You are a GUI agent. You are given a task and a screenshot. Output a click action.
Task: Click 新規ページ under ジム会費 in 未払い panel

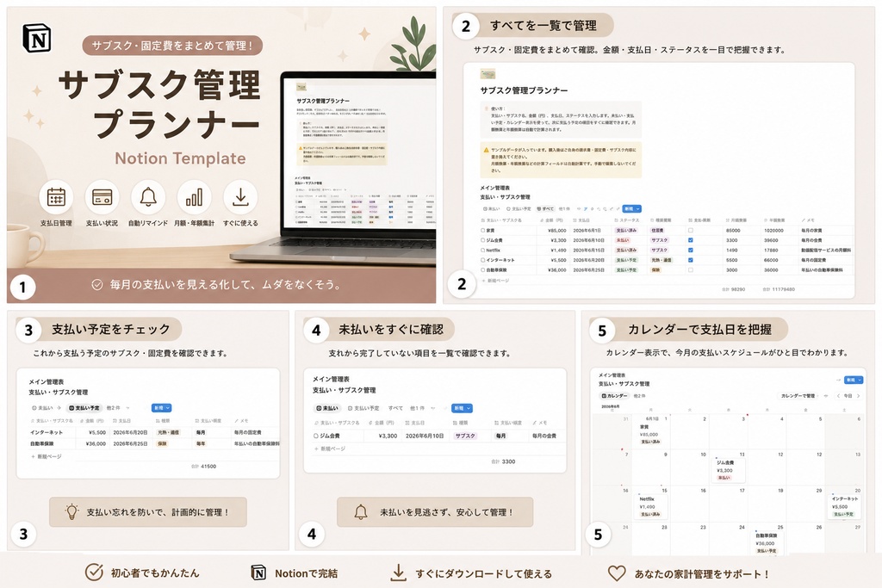330,449
